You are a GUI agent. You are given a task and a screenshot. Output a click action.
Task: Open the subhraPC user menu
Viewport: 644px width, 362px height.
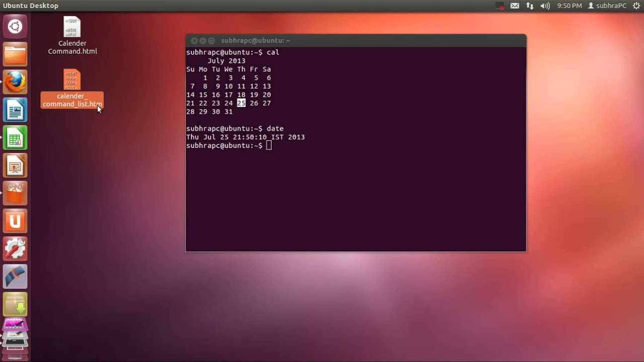point(607,6)
